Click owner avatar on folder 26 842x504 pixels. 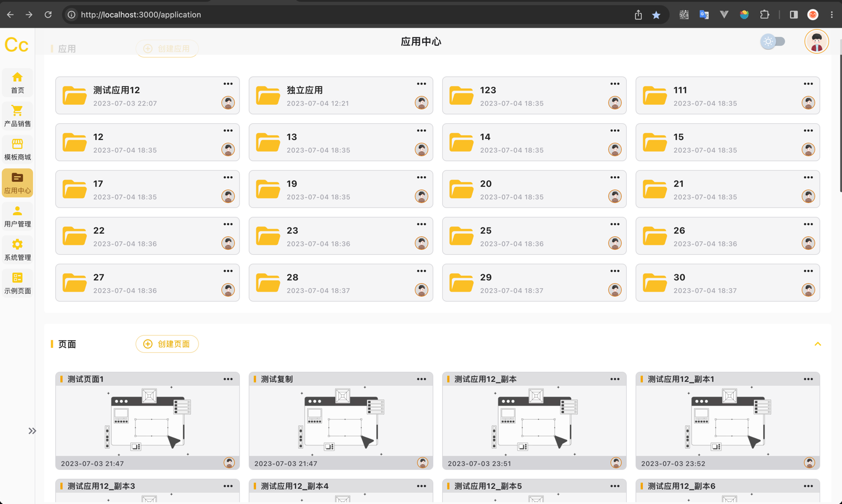click(809, 243)
